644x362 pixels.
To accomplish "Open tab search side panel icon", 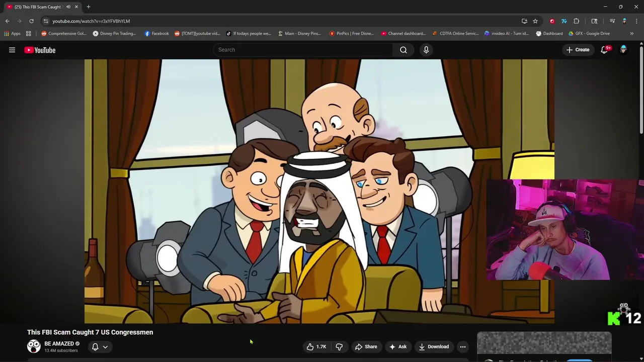I will 594,21.
